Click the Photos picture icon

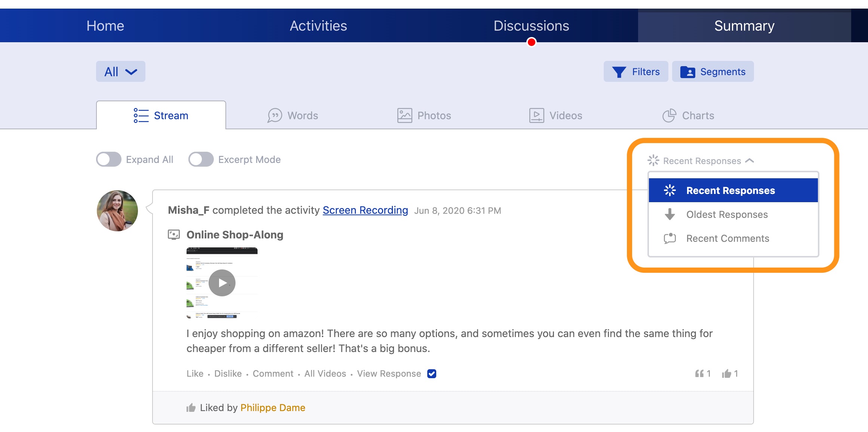click(x=404, y=115)
